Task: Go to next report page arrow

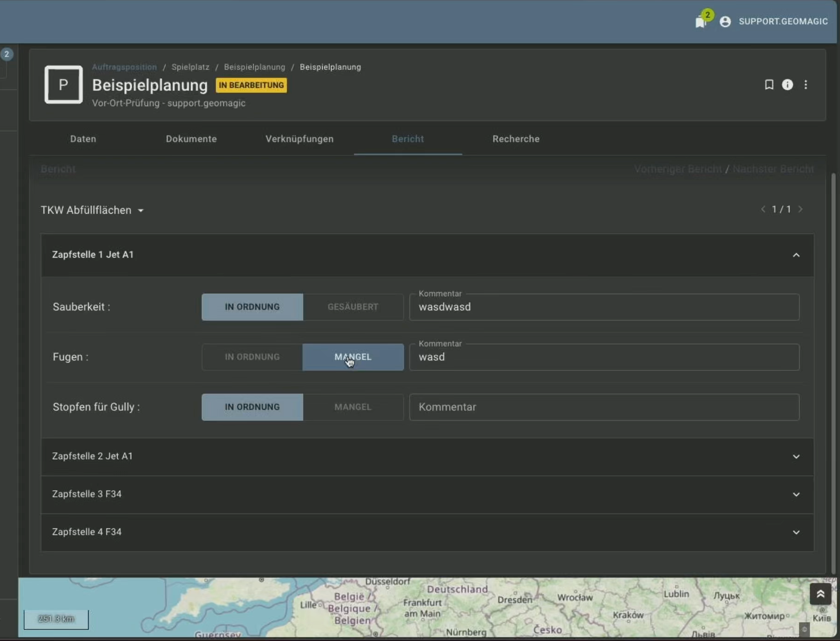Action: click(801, 209)
